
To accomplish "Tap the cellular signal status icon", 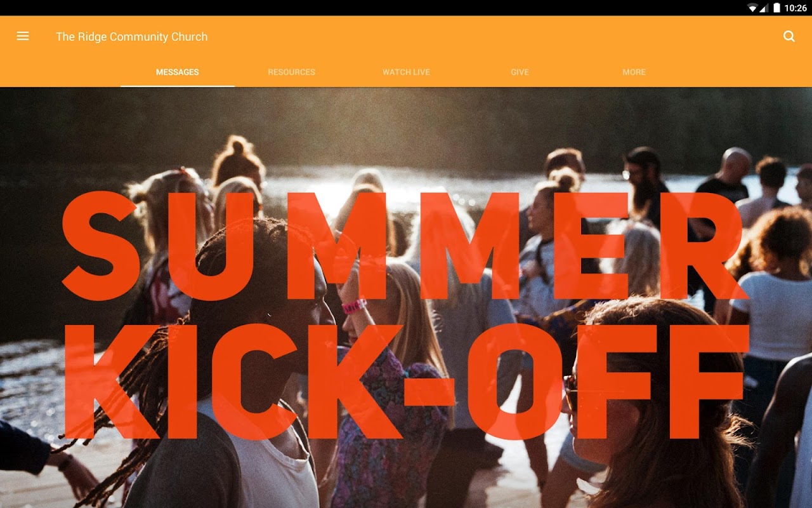I will point(764,8).
